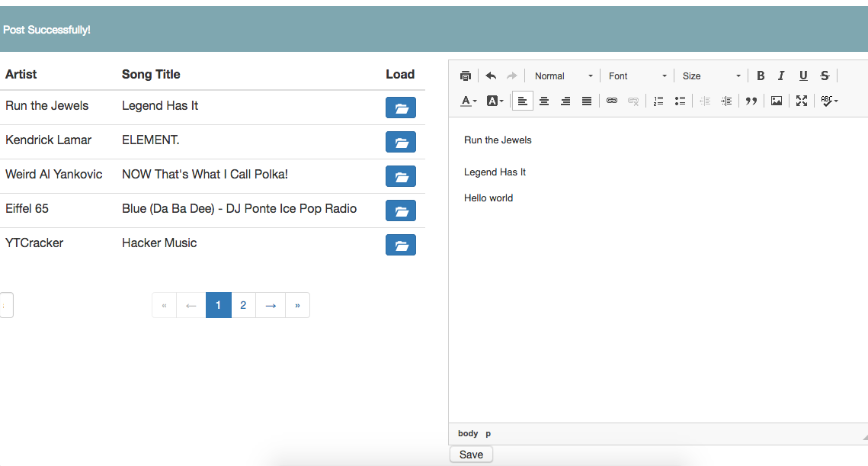Image resolution: width=868 pixels, height=466 pixels.
Task: Open the background color picker
Action: (x=495, y=101)
